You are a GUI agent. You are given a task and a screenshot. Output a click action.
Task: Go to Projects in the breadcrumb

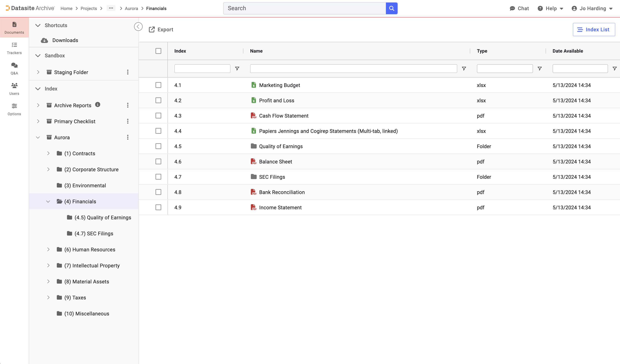(x=89, y=8)
